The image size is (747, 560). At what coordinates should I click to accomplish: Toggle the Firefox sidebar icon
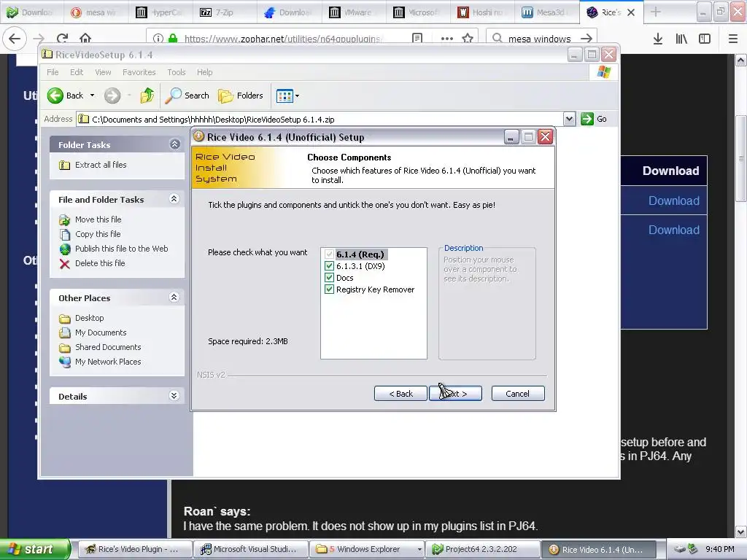(705, 39)
